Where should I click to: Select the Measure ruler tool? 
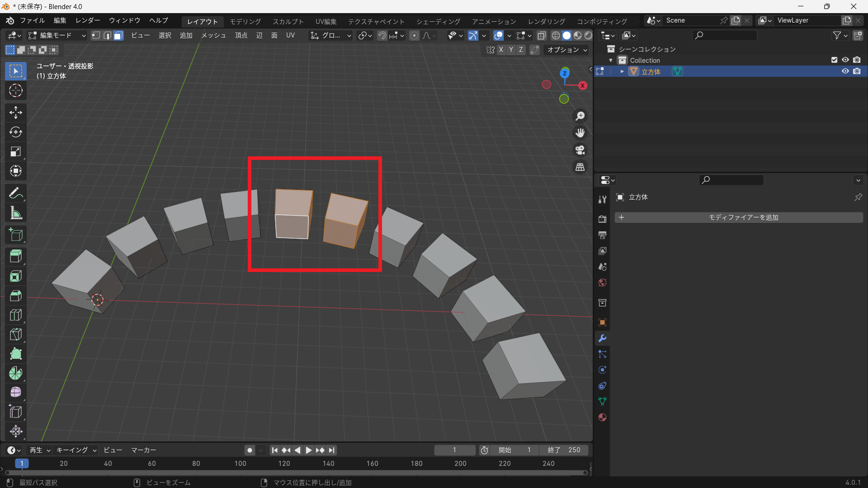pyautogui.click(x=16, y=213)
